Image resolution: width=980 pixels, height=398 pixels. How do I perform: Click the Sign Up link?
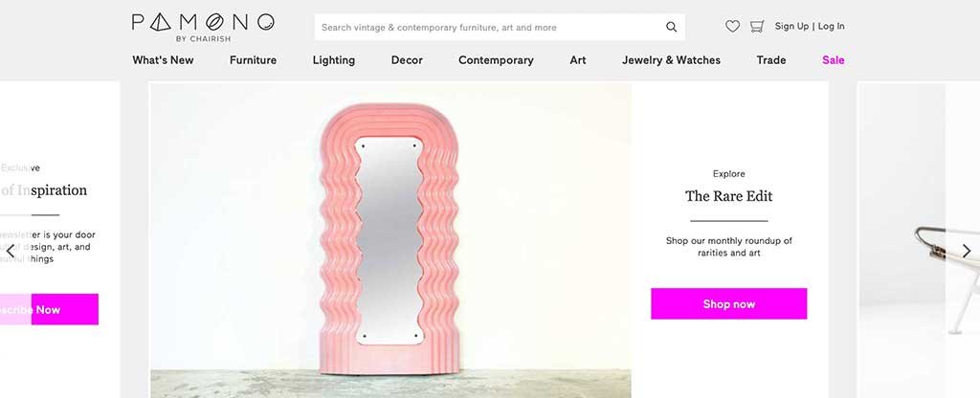click(791, 27)
